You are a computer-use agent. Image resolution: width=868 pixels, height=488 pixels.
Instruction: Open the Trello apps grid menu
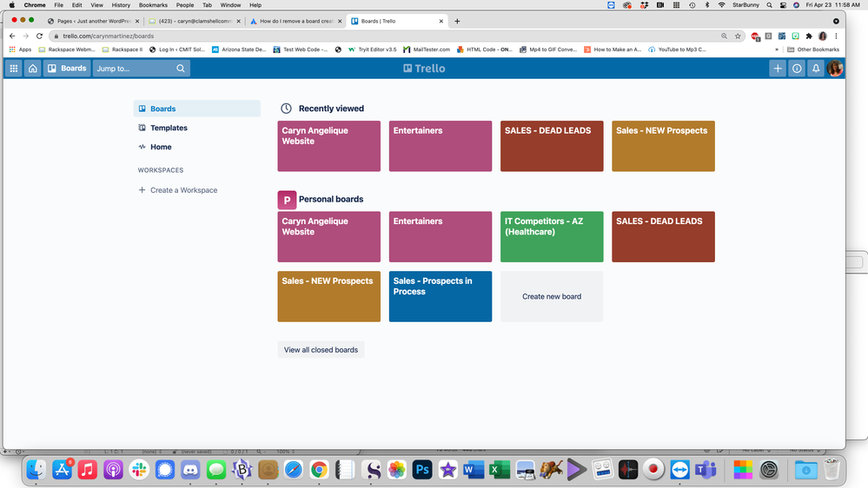pyautogui.click(x=13, y=69)
